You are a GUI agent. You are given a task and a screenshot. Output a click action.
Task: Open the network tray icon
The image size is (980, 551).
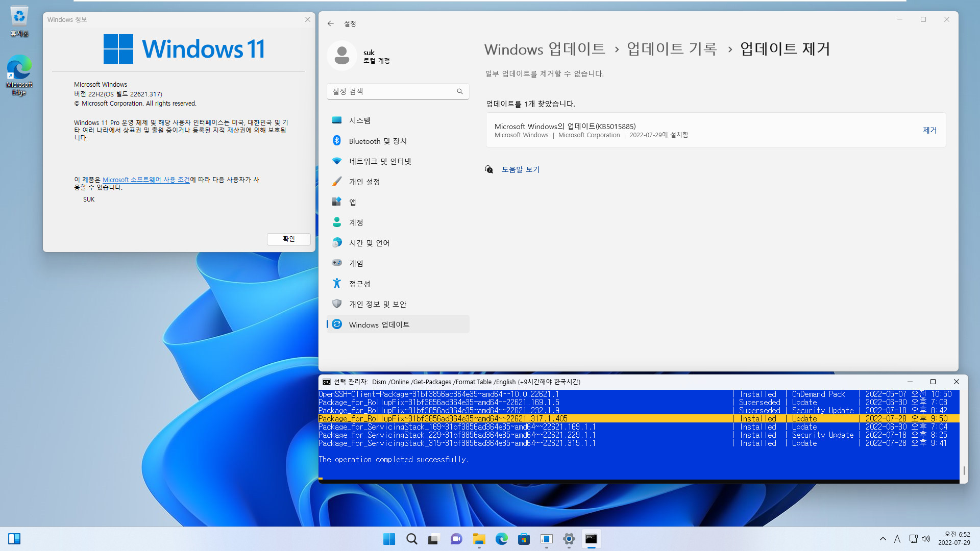pos(913,539)
